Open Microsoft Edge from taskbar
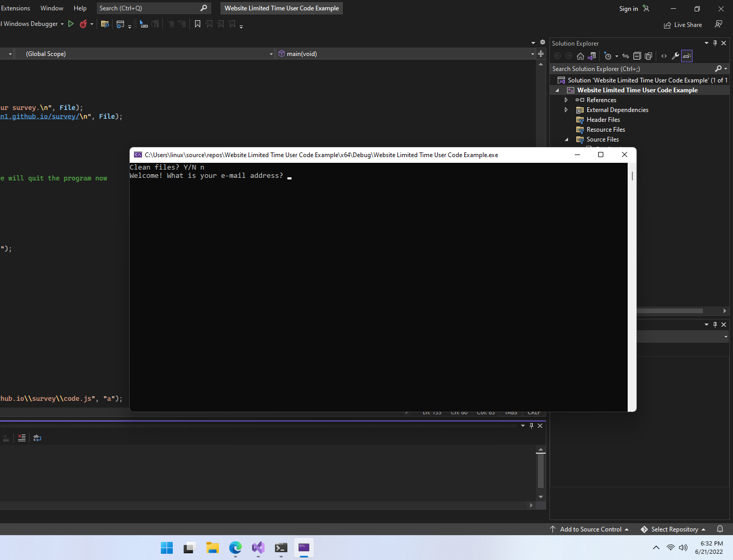Screen dimensions: 733x560 click(x=235, y=548)
